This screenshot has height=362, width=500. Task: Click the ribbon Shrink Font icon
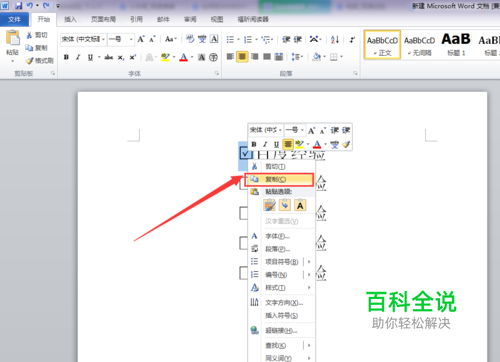(x=152, y=39)
